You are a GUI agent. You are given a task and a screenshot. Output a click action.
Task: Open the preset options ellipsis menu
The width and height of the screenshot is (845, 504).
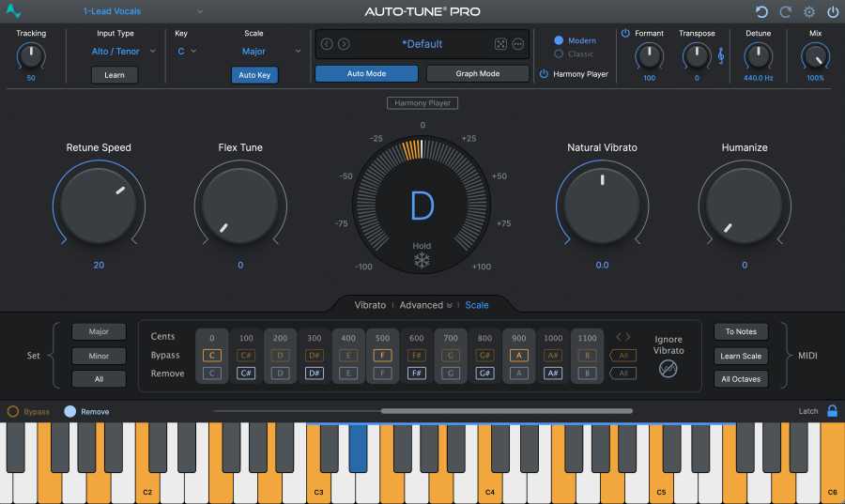[x=518, y=44]
